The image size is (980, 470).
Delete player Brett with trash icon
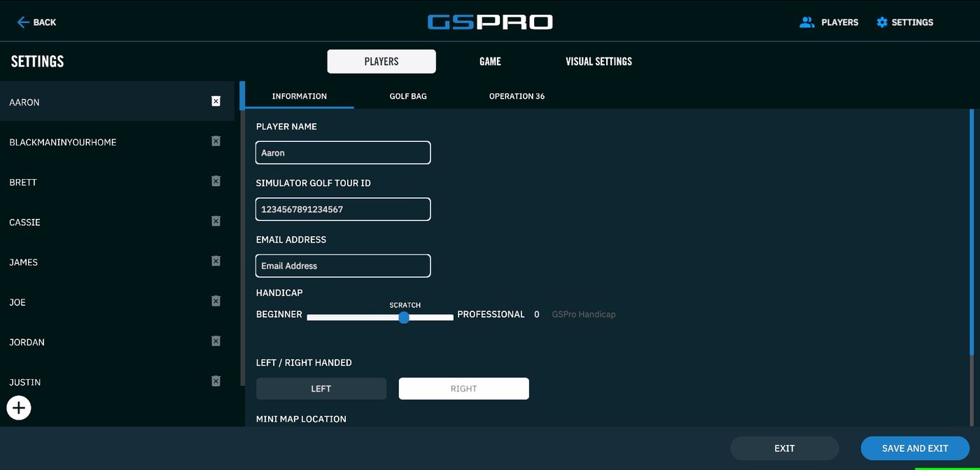click(216, 181)
